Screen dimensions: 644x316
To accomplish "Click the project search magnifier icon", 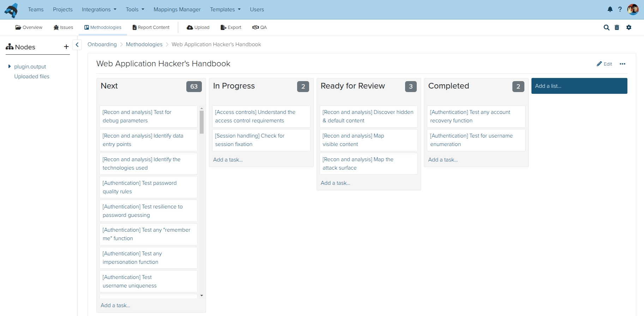I will 607,28.
